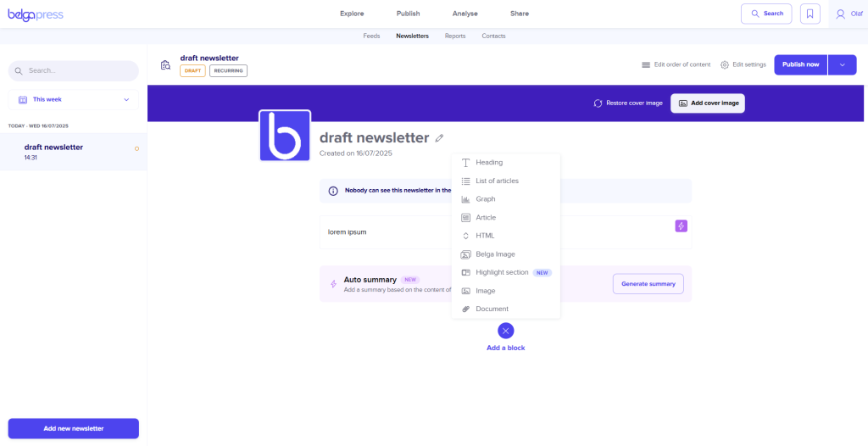Click the Edit settings gear icon
The width and height of the screenshot is (868, 446).
pos(725,64)
